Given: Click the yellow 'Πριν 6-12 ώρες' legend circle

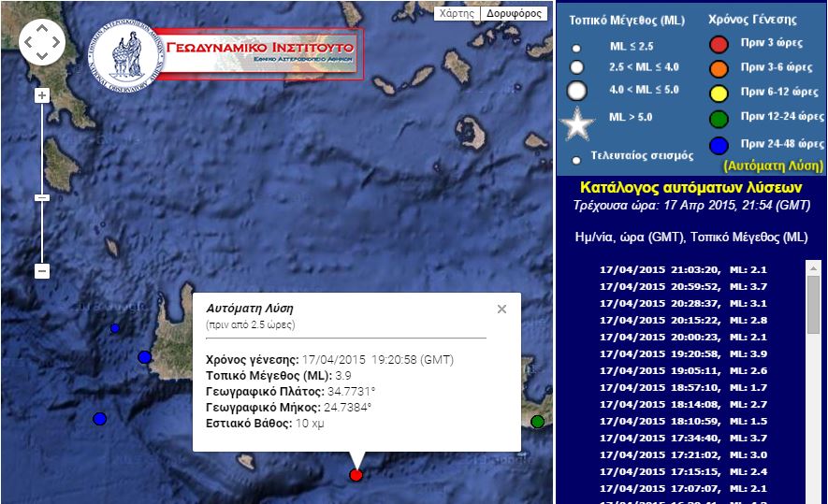Looking at the screenshot, I should 719,93.
